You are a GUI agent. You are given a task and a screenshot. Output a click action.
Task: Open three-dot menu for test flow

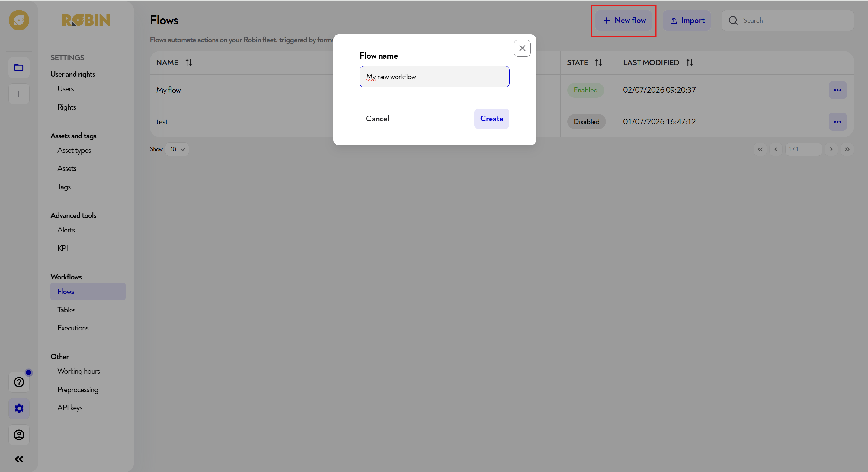(837, 122)
